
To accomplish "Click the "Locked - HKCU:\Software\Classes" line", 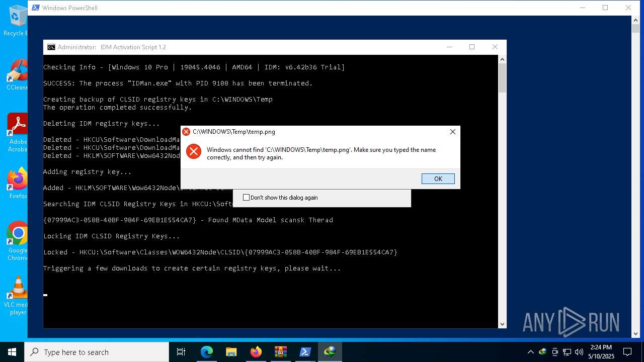I will [220, 252].
